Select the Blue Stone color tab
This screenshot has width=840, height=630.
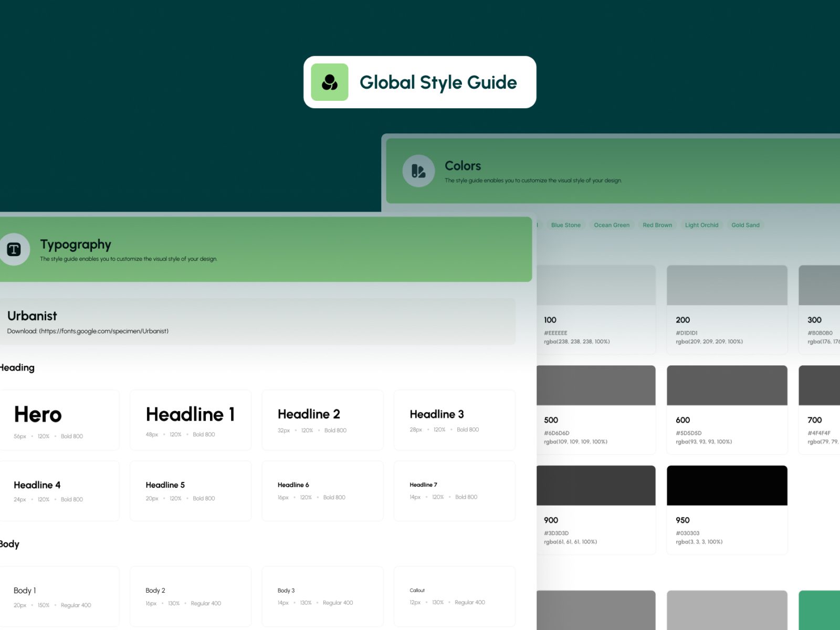566,225
